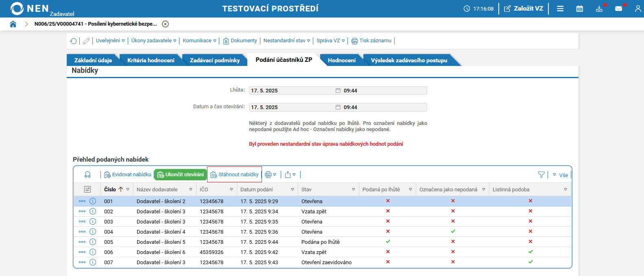Click Založit VZ button

524,9
